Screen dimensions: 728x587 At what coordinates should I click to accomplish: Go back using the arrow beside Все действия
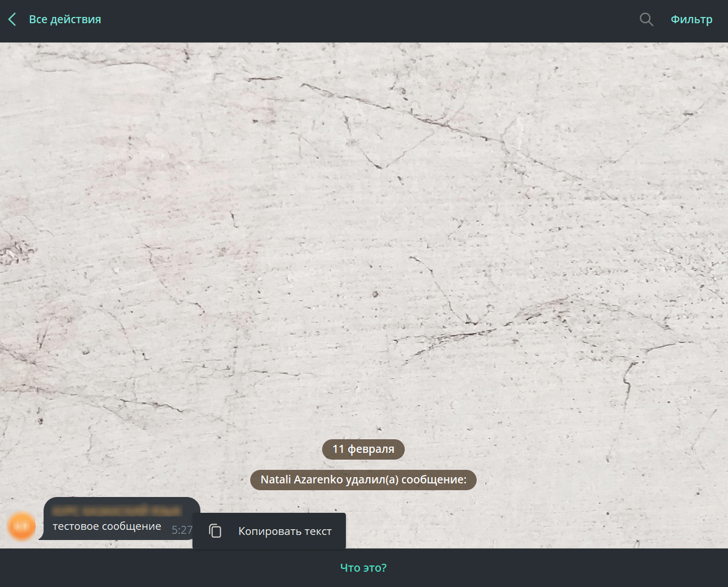coord(12,20)
